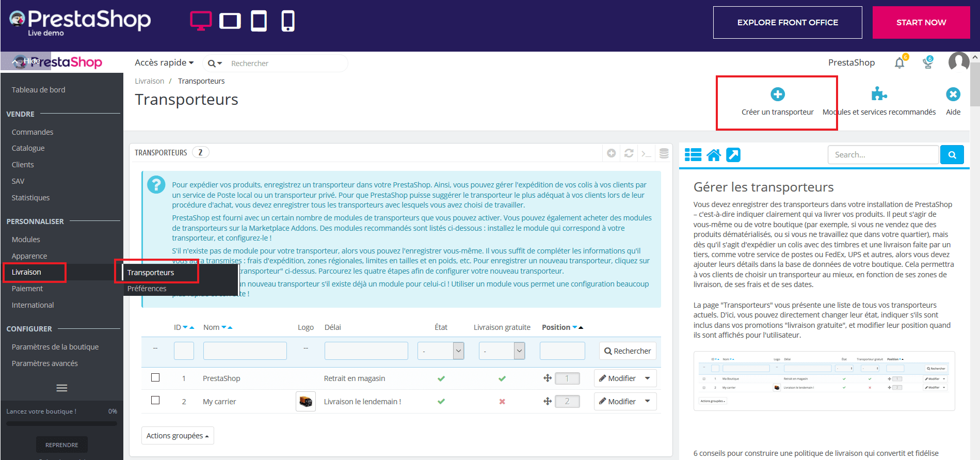
Task: Click START NOW button
Action: (x=921, y=22)
